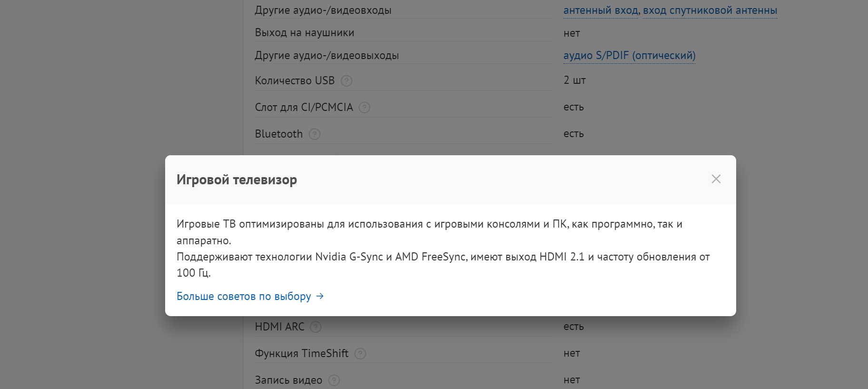Select the Игровой телевизор dialog title
This screenshot has width=868, height=389.
237,180
